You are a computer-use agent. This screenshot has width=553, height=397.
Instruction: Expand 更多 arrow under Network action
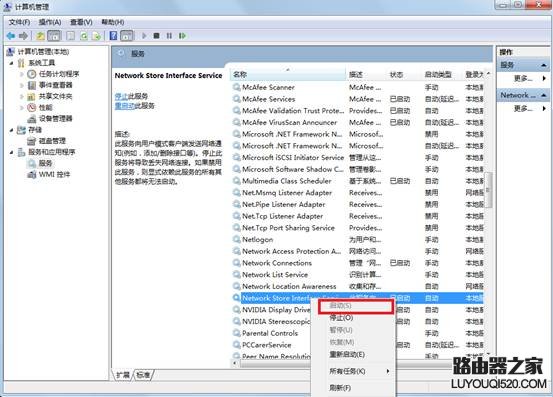point(544,108)
